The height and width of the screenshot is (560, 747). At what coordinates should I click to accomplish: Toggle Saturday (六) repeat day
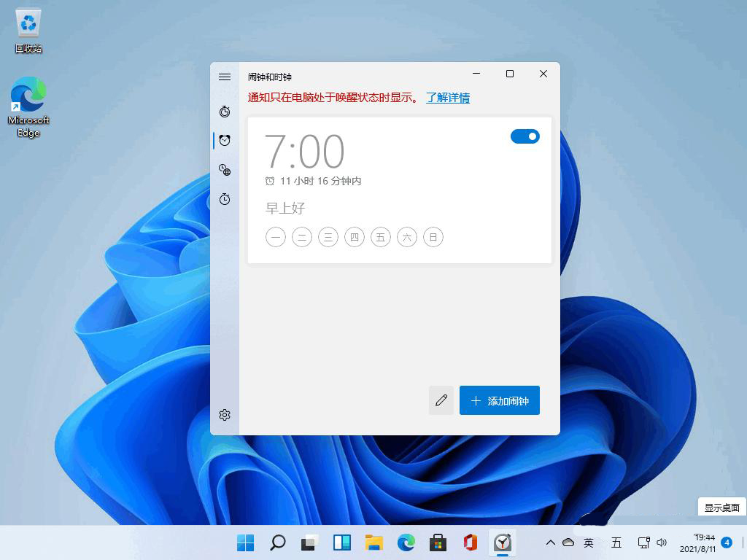pyautogui.click(x=406, y=237)
